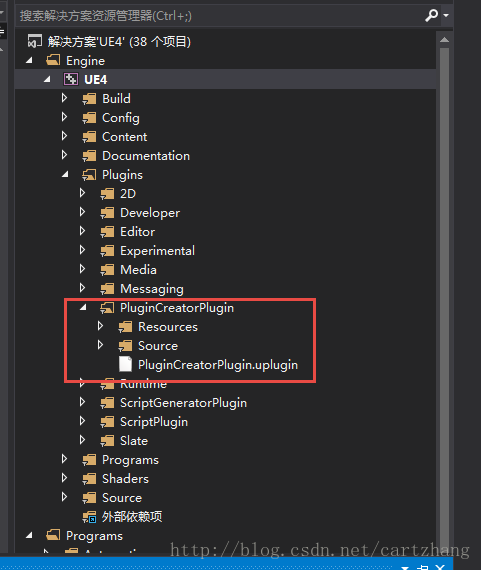Screen dimensions: 481x570
Task: Click the Shaders folder icon
Action: click(89, 478)
